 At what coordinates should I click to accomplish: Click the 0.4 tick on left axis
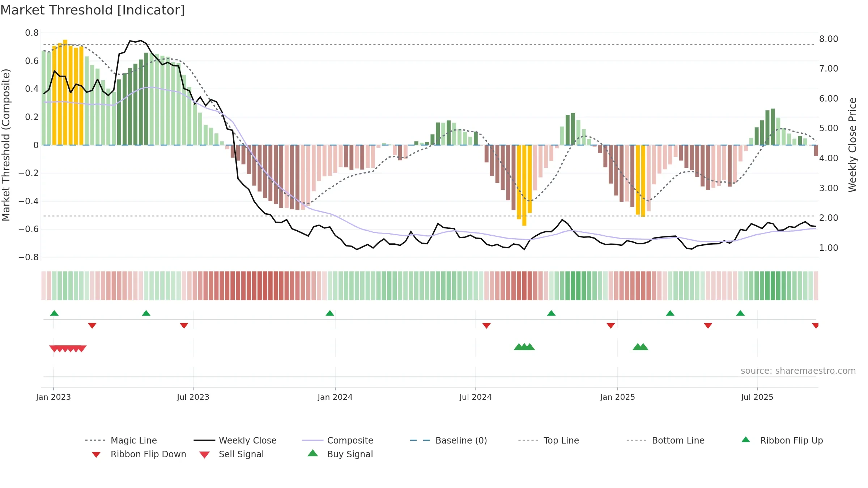point(32,89)
